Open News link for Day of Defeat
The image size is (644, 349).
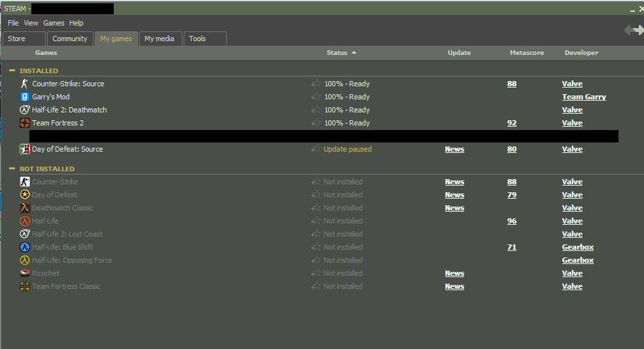(454, 195)
